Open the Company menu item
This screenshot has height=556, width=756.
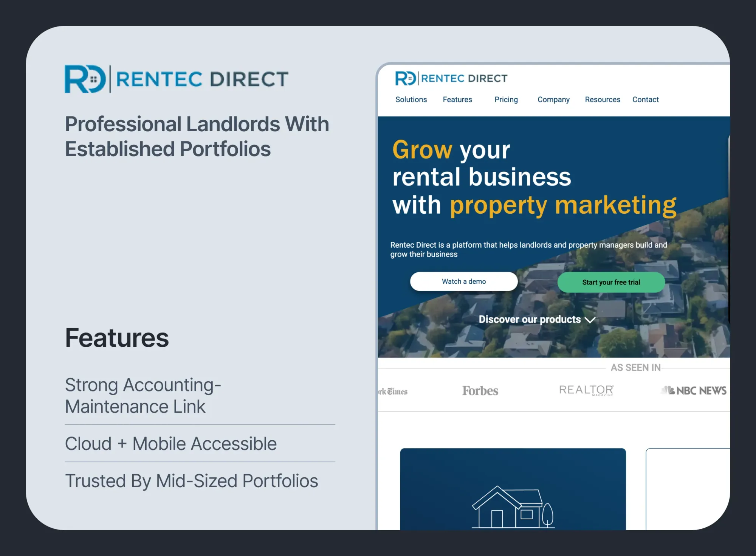(x=553, y=99)
